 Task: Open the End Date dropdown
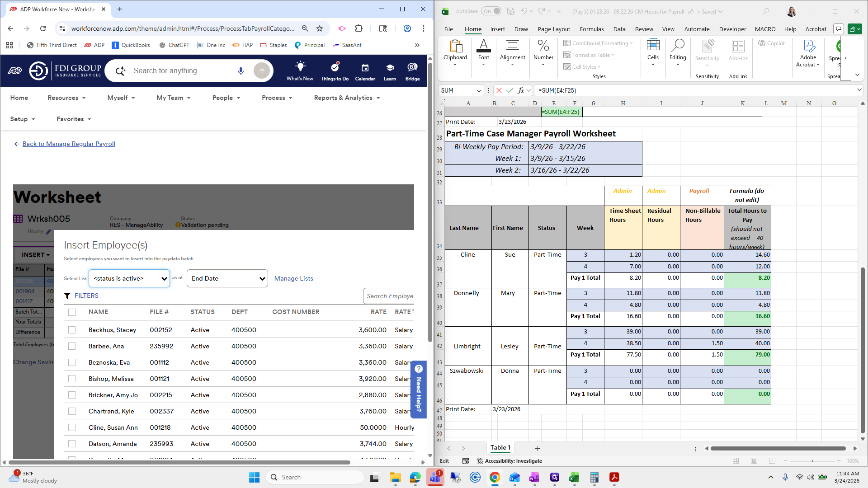227,278
